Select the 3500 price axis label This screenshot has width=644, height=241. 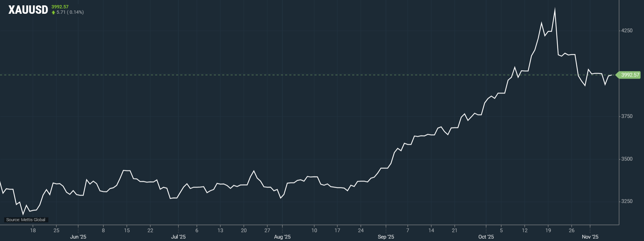pyautogui.click(x=627, y=159)
